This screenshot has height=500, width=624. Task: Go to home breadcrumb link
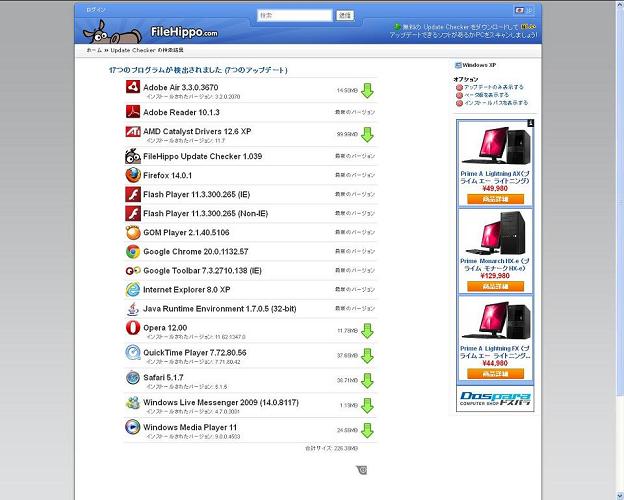[94, 50]
